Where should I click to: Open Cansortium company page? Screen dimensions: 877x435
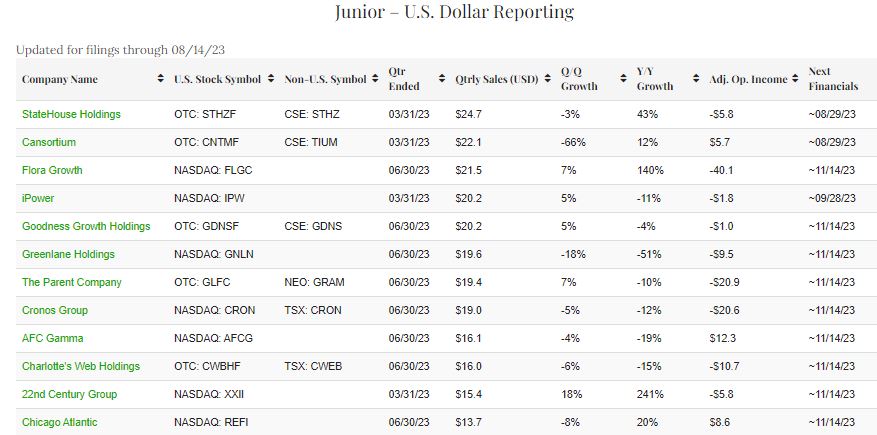[49, 143]
